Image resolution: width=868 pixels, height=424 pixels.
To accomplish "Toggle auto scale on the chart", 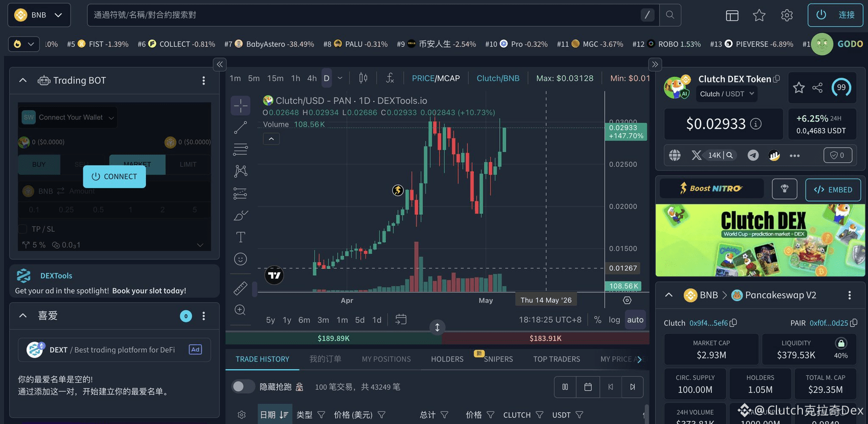I will tap(635, 320).
